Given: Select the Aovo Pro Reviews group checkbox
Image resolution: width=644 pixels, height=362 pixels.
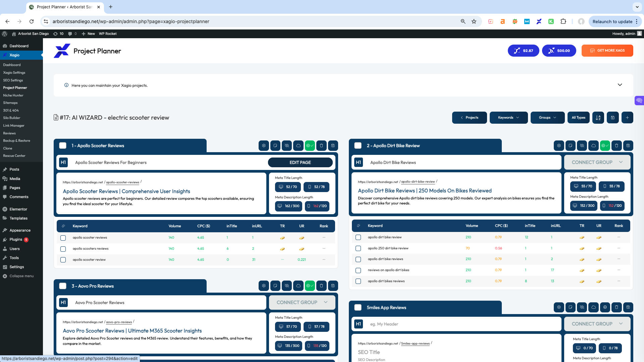Looking at the screenshot, I should (x=63, y=286).
